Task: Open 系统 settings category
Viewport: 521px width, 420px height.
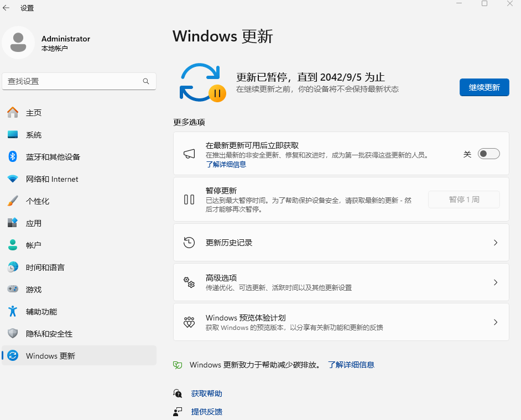Action: (79, 135)
